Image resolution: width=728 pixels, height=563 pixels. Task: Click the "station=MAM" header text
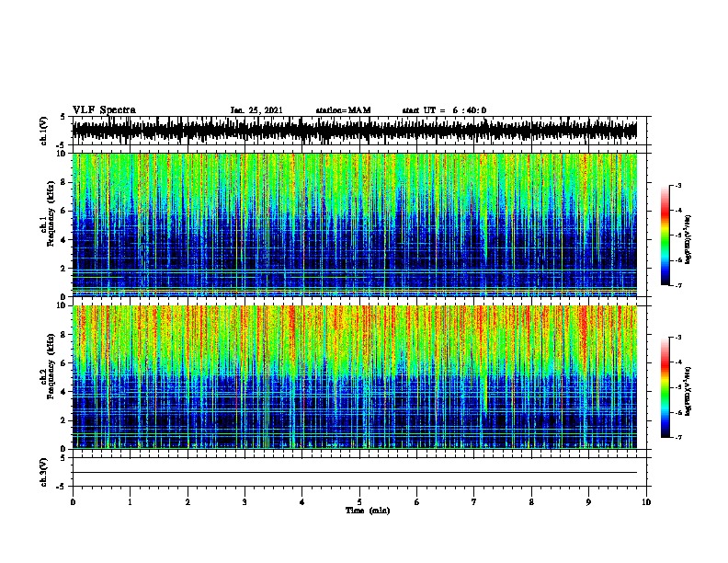[343, 110]
